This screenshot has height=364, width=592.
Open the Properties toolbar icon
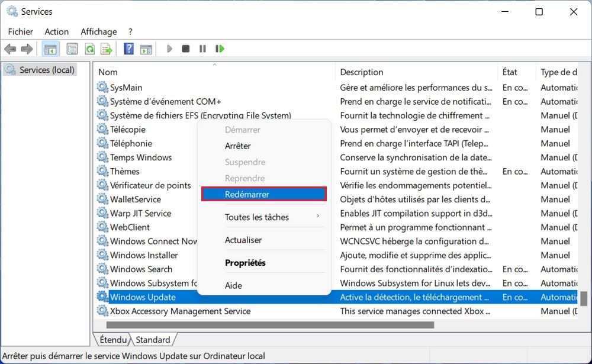[x=72, y=49]
